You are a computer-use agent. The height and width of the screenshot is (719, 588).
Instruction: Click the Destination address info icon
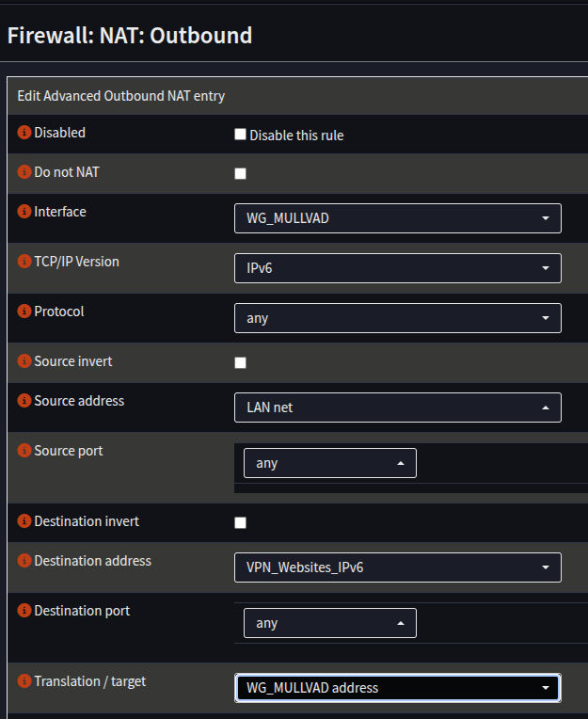[24, 561]
